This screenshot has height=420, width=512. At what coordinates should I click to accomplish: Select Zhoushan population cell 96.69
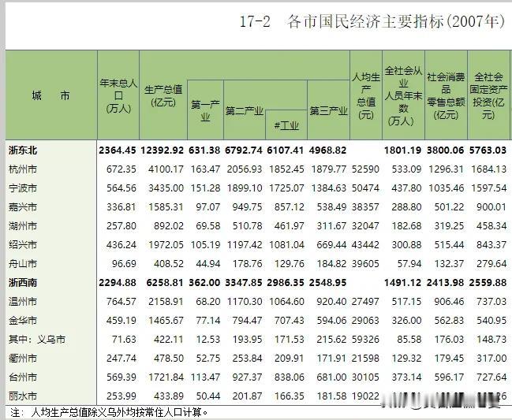tap(124, 263)
